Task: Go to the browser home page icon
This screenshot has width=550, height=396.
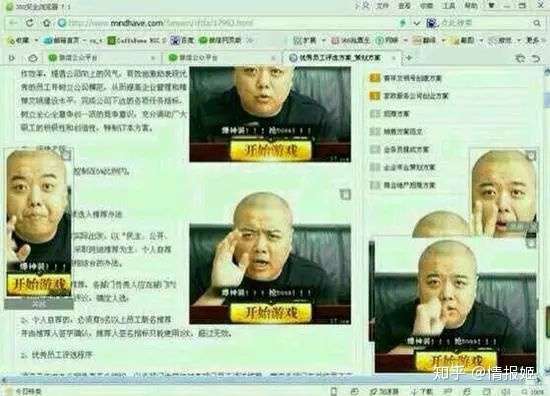Action: [x=46, y=23]
